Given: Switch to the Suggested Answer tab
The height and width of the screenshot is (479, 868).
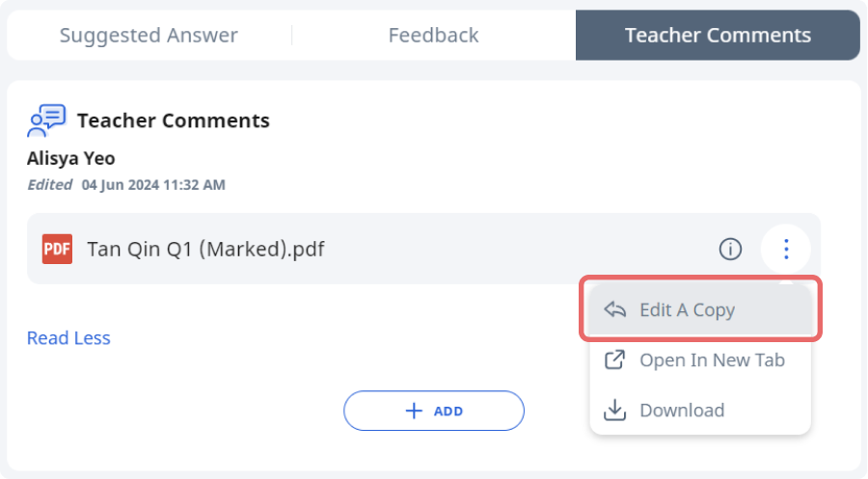Looking at the screenshot, I should click(x=149, y=35).
